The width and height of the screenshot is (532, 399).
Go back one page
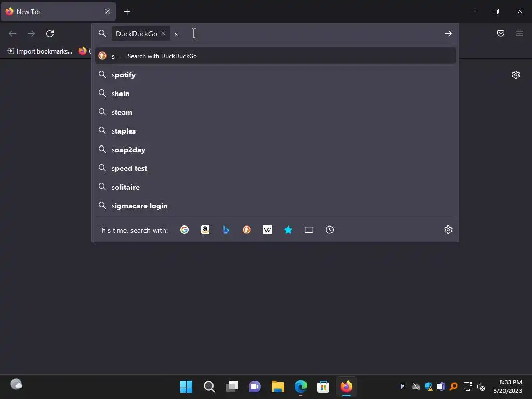[x=12, y=34]
